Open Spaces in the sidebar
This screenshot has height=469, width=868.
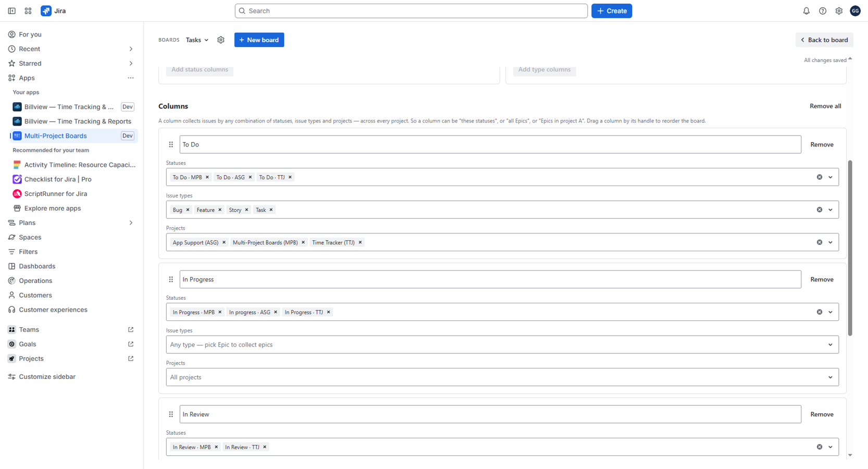coord(72,237)
